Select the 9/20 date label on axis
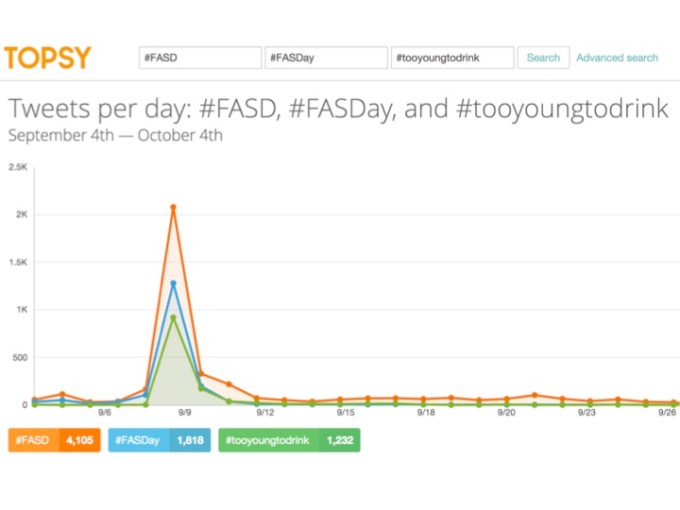 [506, 412]
